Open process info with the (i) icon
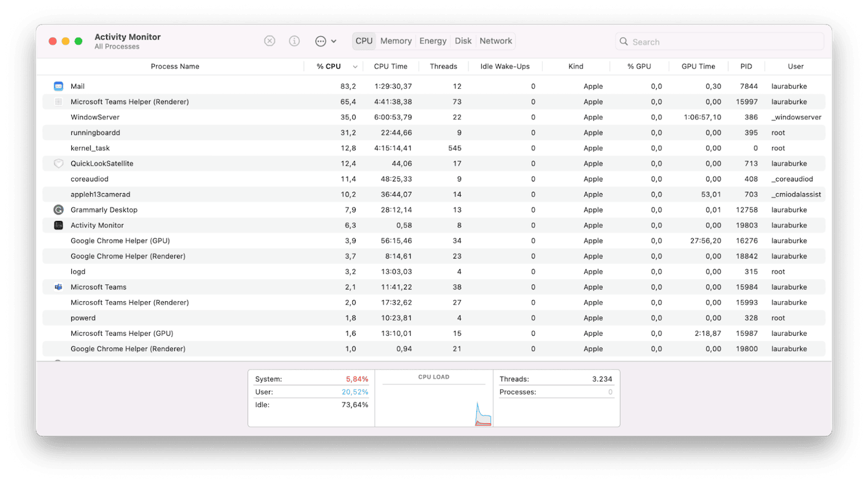This screenshot has height=484, width=868. tap(294, 40)
